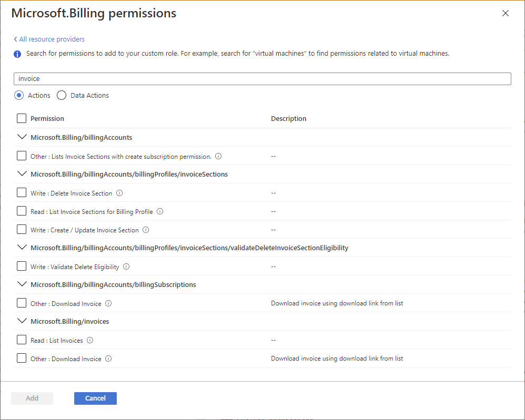The width and height of the screenshot is (525, 420).
Task: Navigate back via All resource providers link
Action: coord(49,39)
